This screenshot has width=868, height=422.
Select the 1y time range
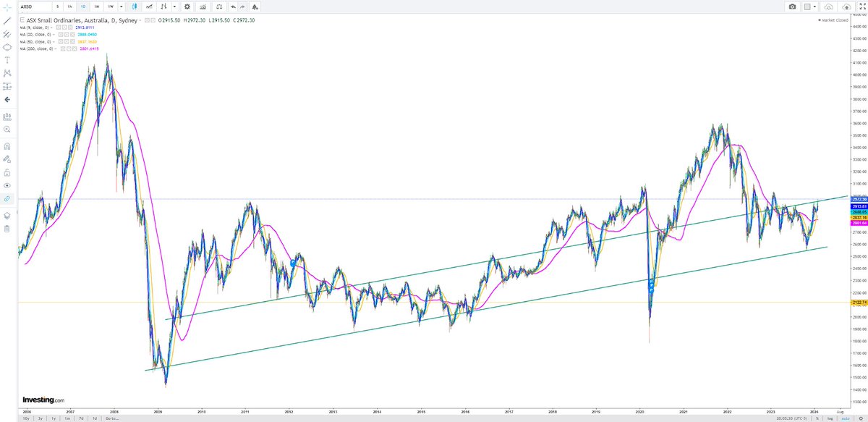pyautogui.click(x=53, y=418)
